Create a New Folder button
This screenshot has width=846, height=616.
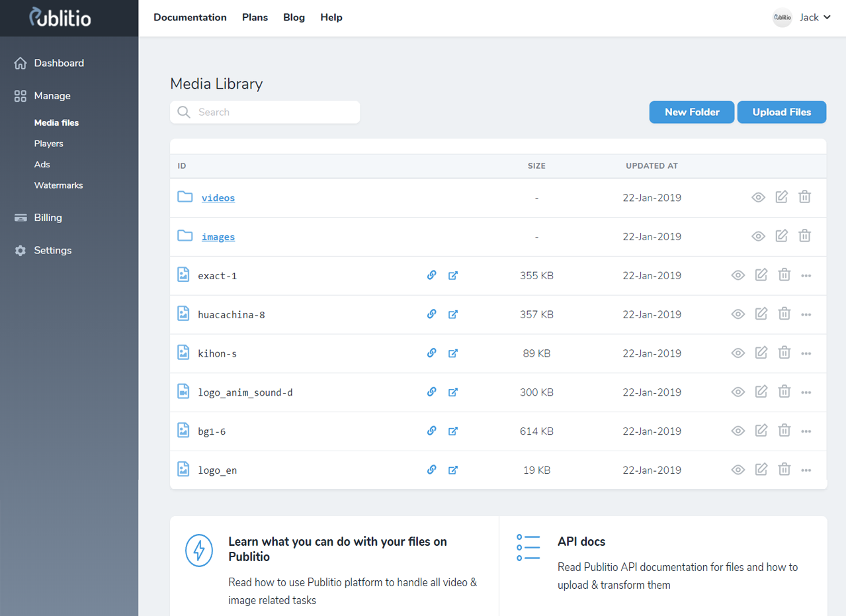point(691,112)
